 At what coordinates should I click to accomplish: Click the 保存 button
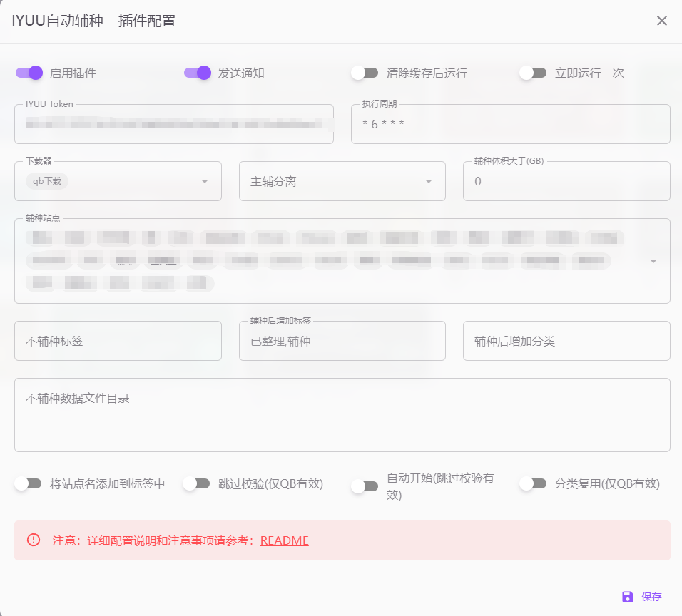point(642,597)
